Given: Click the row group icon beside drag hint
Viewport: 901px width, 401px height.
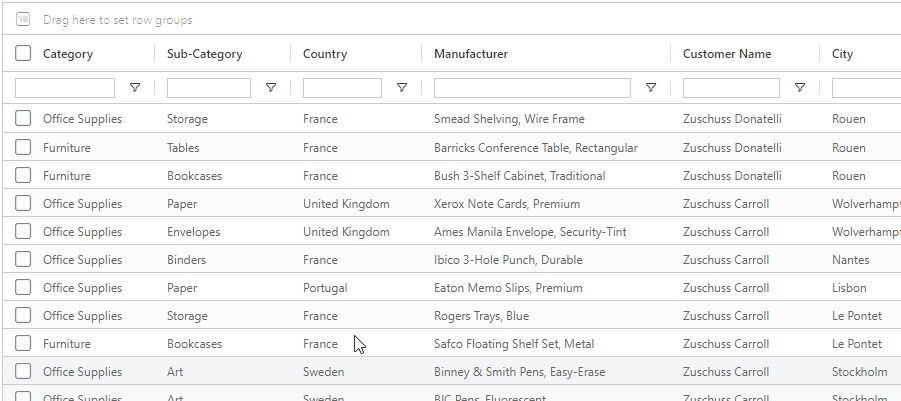Looking at the screenshot, I should click(23, 20).
